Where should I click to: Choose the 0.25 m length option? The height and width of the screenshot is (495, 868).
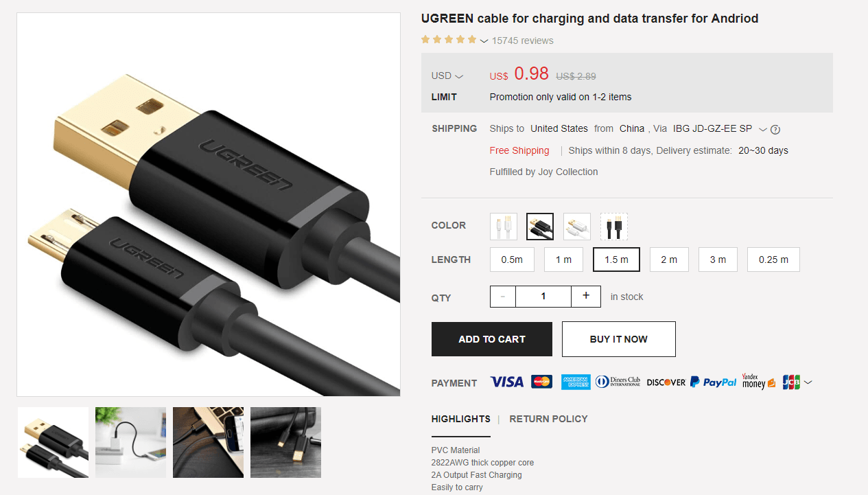click(773, 260)
